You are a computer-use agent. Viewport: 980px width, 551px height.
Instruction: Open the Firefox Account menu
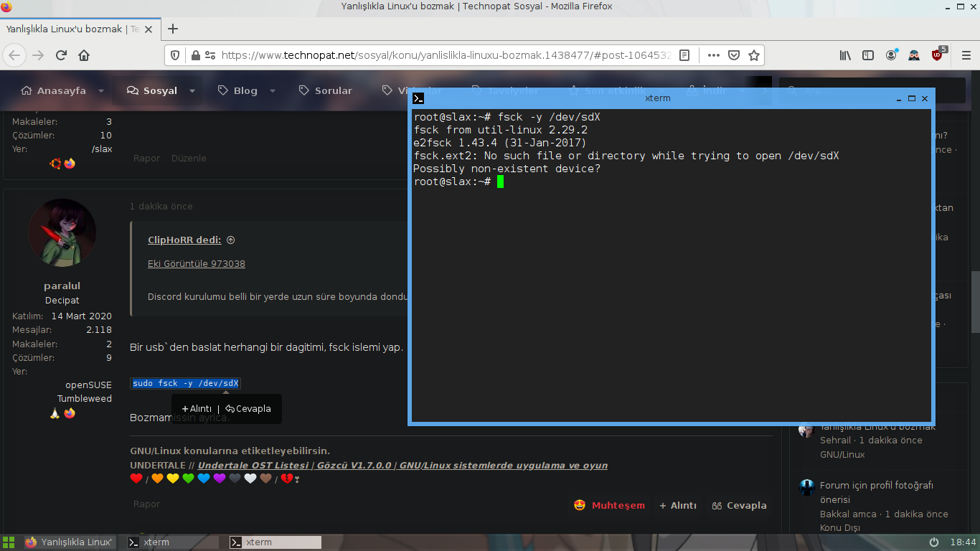pos(891,55)
